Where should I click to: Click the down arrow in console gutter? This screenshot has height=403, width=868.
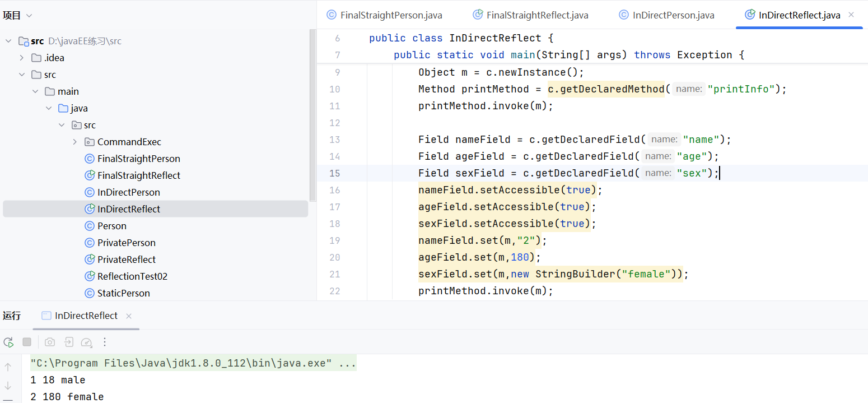click(x=8, y=386)
